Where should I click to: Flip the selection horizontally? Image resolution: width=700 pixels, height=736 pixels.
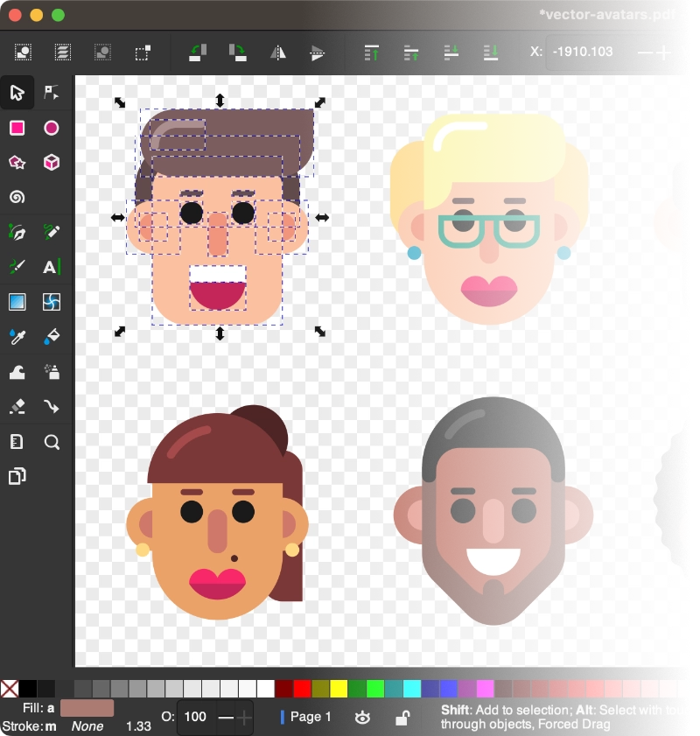click(278, 53)
